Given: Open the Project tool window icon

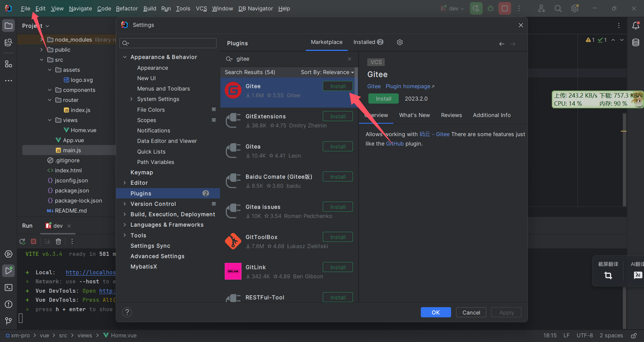Looking at the screenshot, I should [9, 26].
